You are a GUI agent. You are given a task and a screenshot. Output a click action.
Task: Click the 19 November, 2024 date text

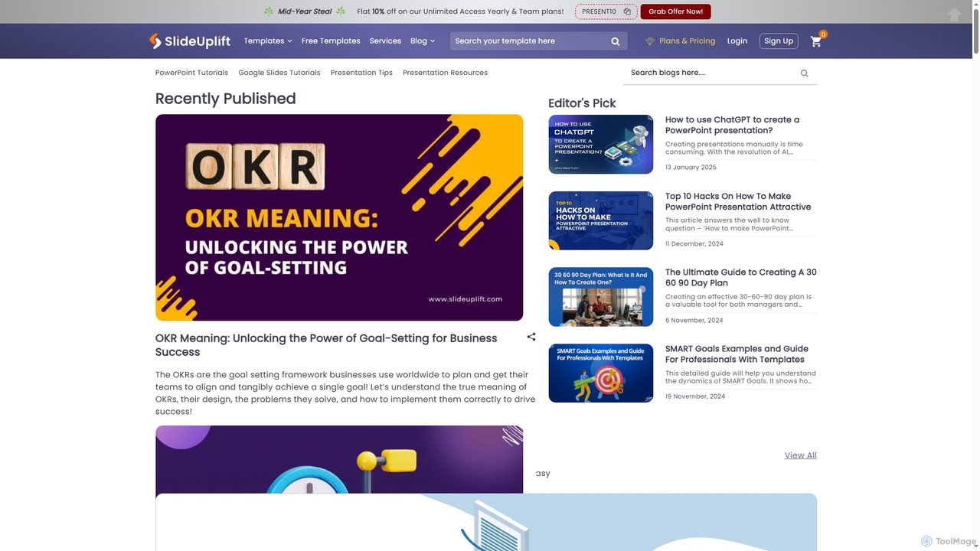tap(695, 396)
